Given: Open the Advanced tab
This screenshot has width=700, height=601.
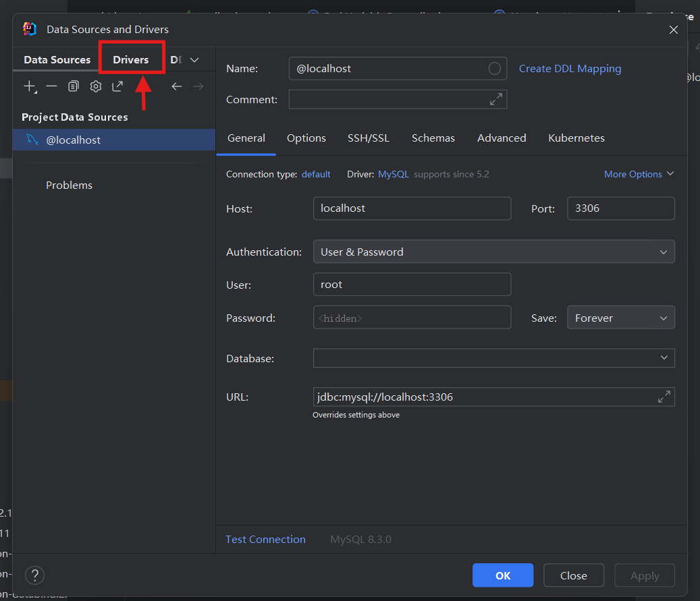Looking at the screenshot, I should 502,138.
